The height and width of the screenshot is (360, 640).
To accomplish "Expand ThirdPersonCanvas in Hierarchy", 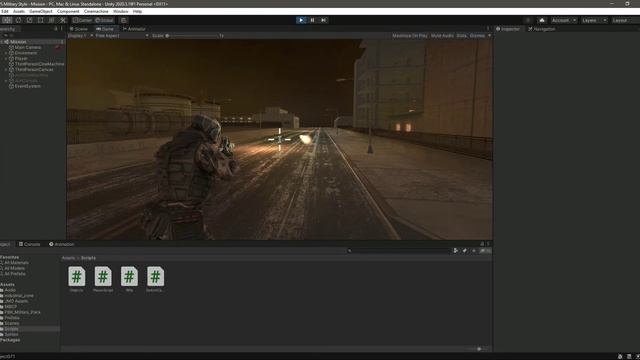I will coord(6,69).
